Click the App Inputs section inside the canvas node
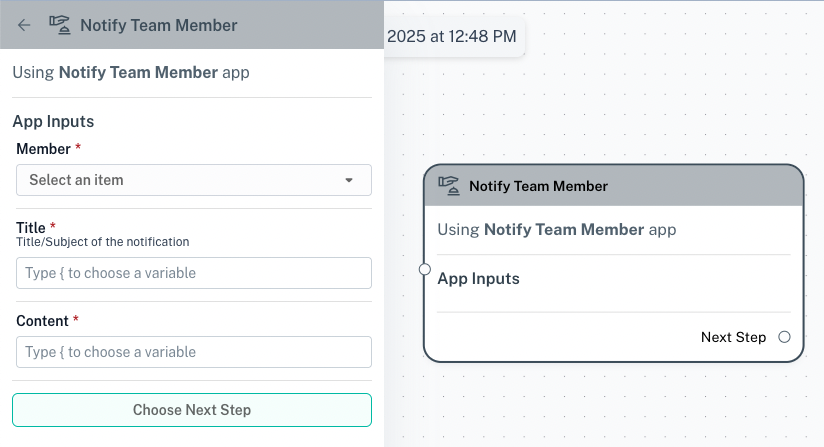 [x=478, y=279]
